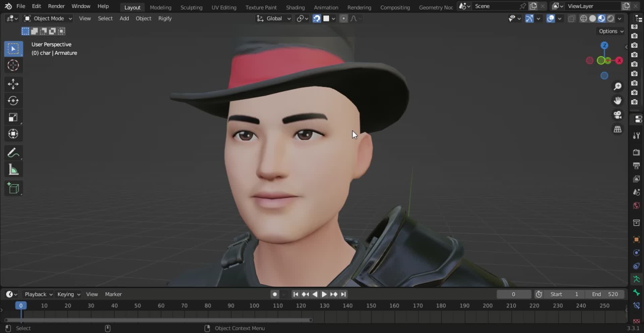Open the Modifier Properties wrench tab

coord(636,135)
